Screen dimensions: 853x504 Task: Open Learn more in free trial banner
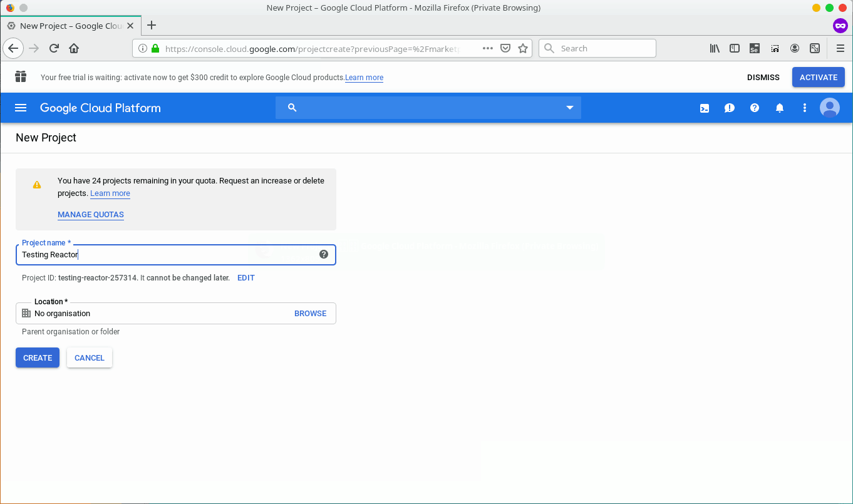[364, 78]
